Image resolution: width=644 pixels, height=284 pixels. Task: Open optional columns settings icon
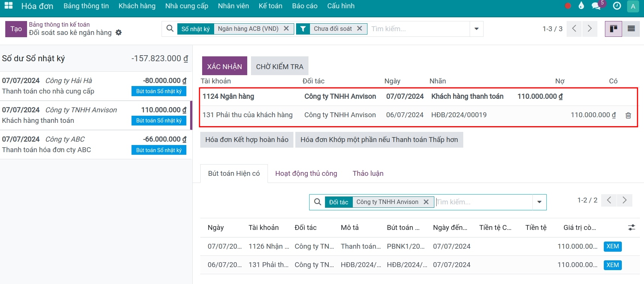pos(632,228)
